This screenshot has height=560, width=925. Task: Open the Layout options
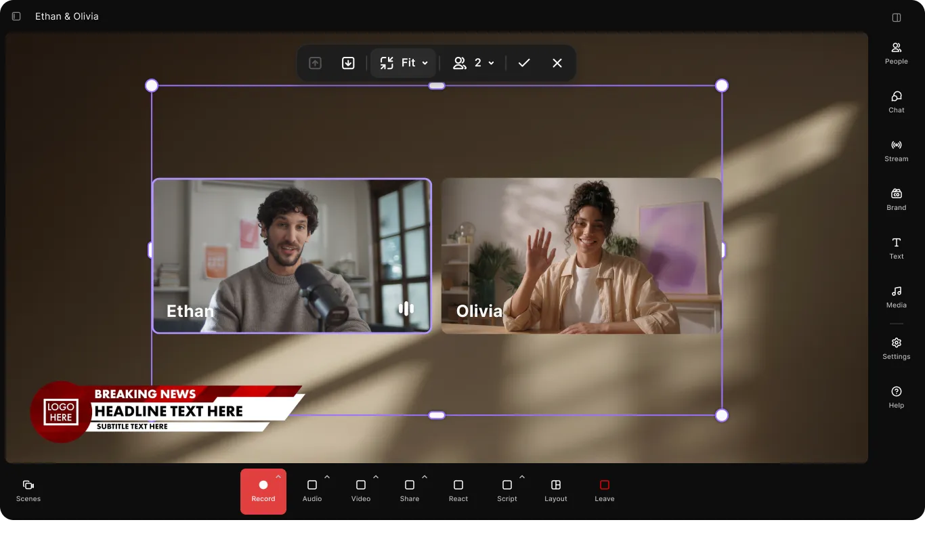[556, 492]
